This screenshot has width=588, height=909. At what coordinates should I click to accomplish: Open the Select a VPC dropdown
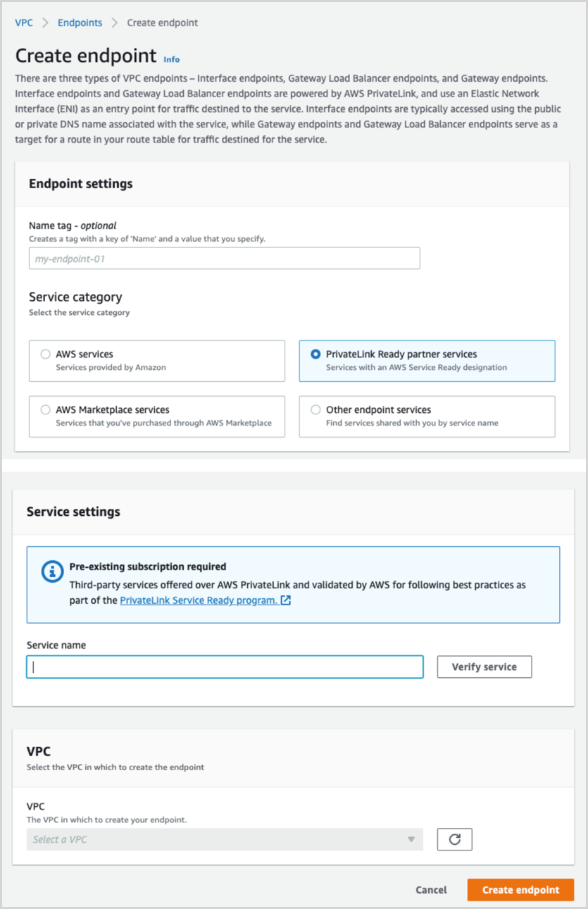[x=225, y=839]
